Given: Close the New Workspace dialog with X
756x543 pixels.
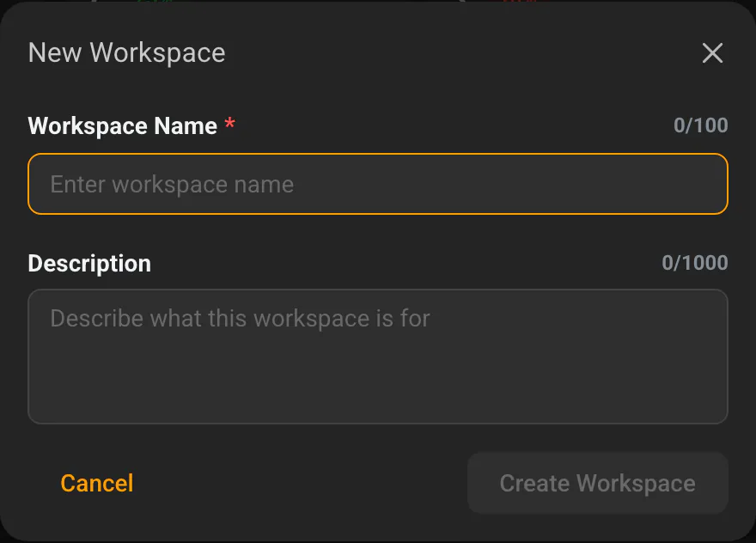Looking at the screenshot, I should pyautogui.click(x=712, y=53).
